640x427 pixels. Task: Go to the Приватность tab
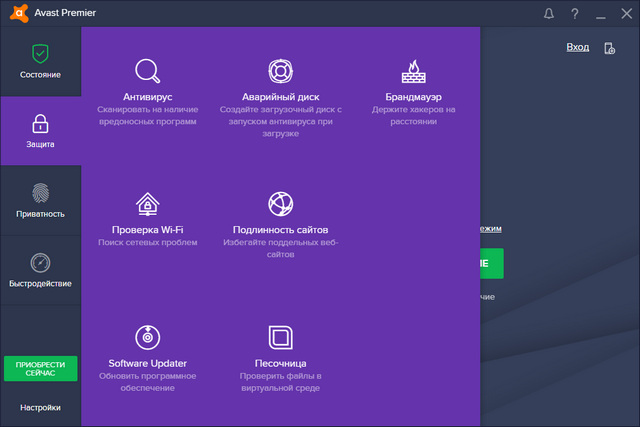(x=40, y=200)
